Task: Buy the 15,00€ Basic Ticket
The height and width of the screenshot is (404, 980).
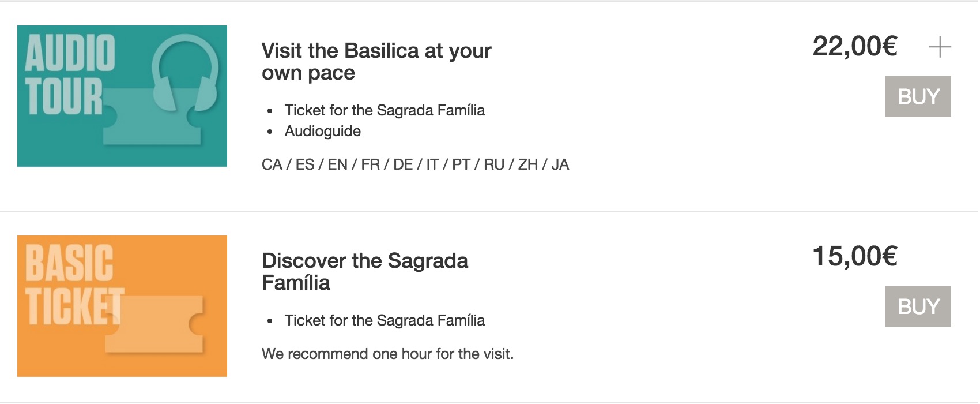Action: [918, 306]
